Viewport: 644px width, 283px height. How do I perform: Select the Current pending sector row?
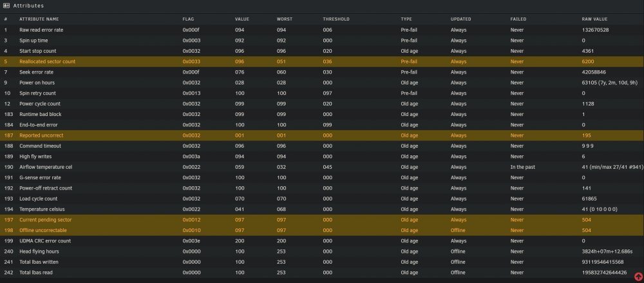pyautogui.click(x=322, y=220)
